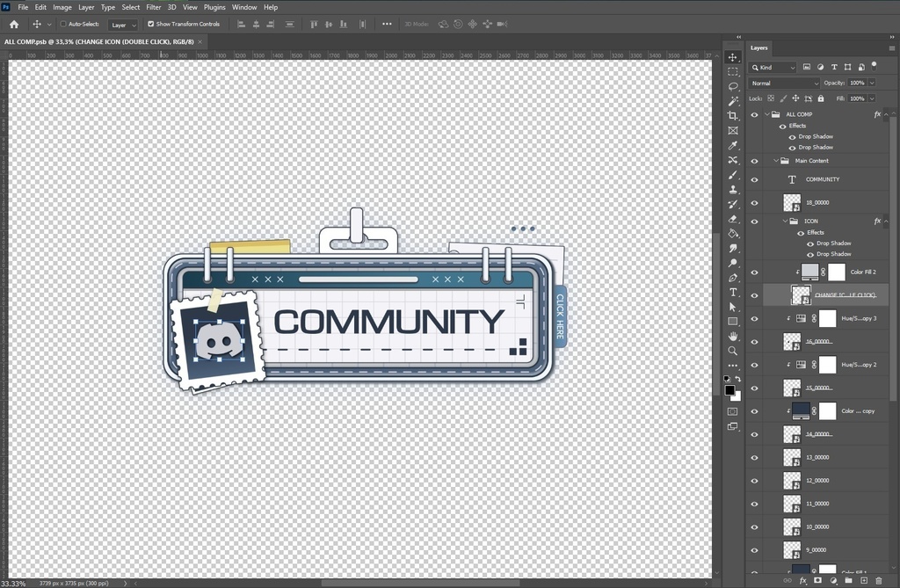
Task: Filter layers by type layers icon
Action: tap(834, 67)
